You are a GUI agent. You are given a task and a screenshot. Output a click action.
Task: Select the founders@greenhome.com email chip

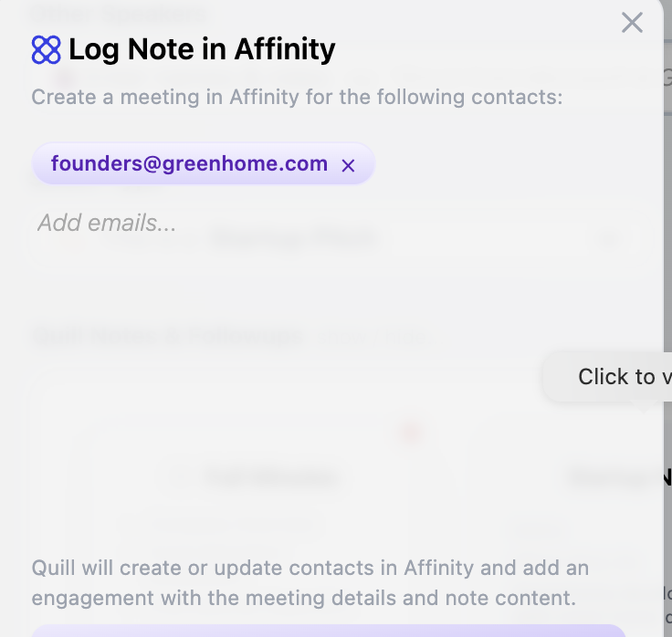(x=189, y=164)
